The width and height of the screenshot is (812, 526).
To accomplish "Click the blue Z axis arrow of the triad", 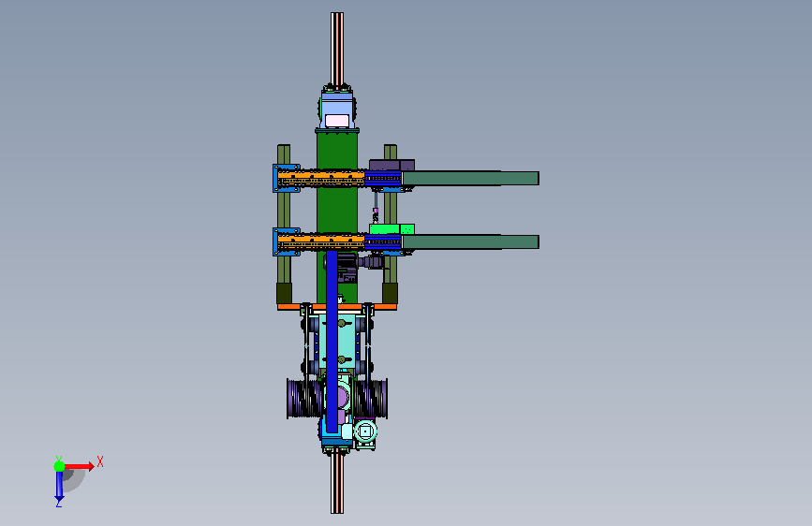I will pos(59,487).
